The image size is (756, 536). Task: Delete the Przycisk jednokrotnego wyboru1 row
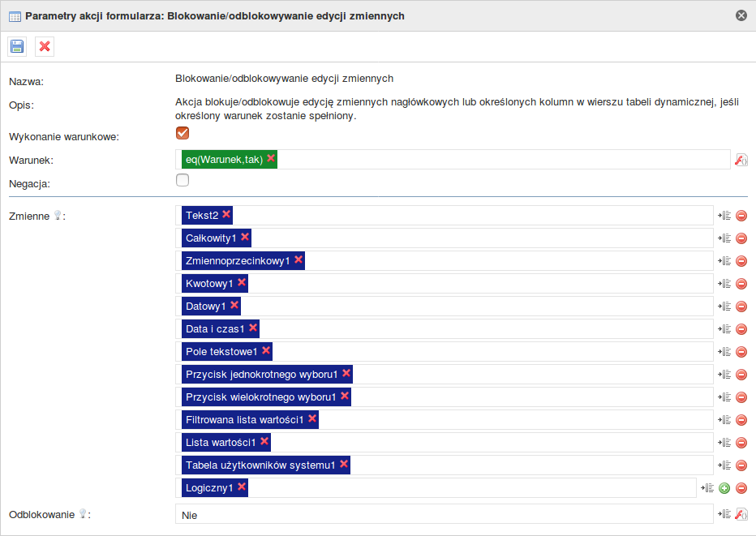click(x=741, y=375)
